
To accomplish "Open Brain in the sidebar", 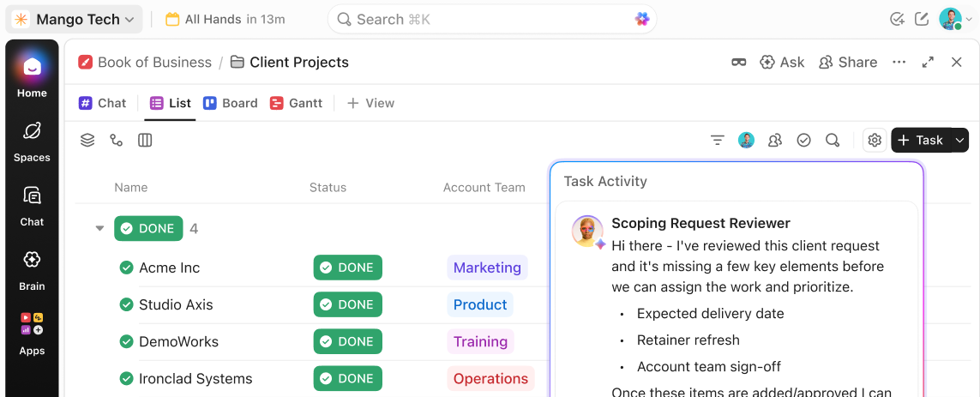I will coord(32,271).
